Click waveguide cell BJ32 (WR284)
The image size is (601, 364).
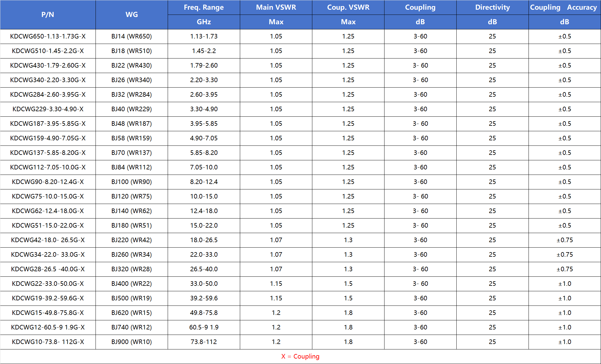pos(132,95)
